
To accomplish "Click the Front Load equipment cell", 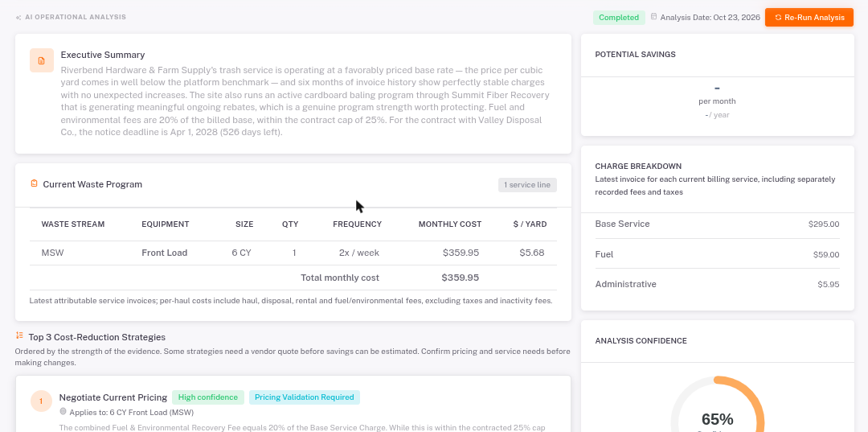I will point(165,253).
